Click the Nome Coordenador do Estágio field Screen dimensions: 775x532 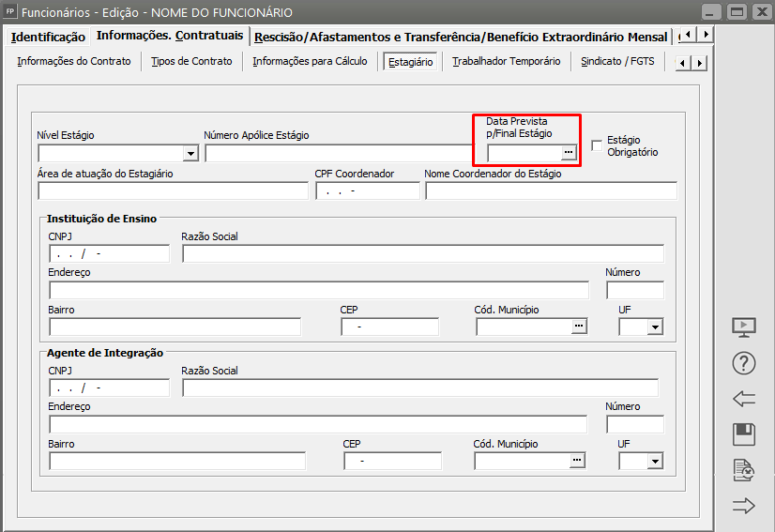click(550, 191)
